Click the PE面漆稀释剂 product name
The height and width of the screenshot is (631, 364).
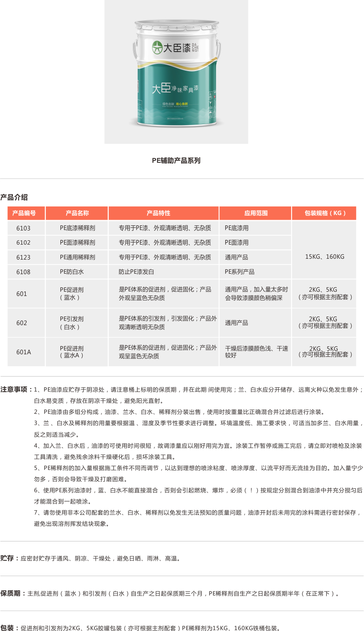click(x=78, y=243)
